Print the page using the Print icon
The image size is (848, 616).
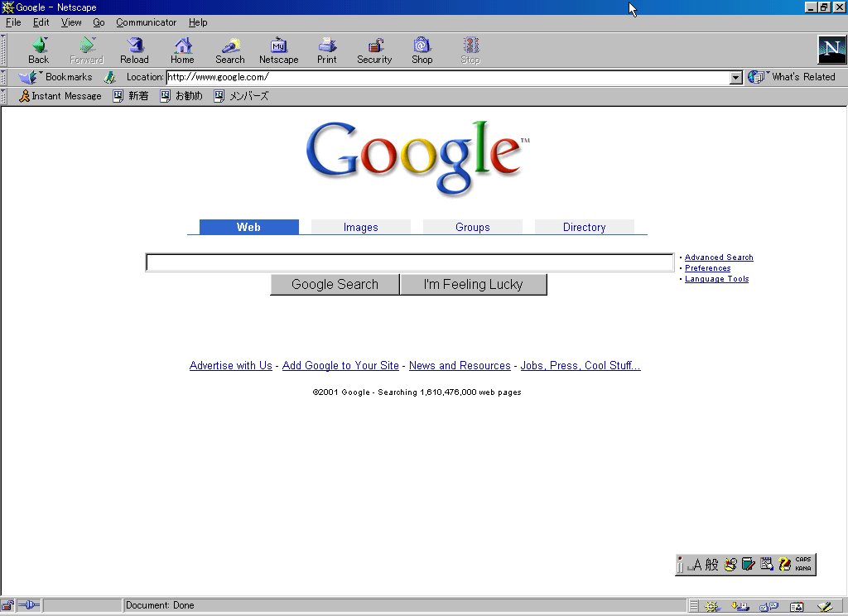click(326, 51)
